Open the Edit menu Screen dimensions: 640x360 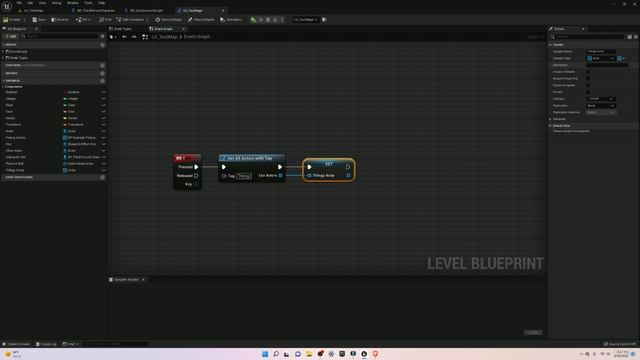point(30,3)
